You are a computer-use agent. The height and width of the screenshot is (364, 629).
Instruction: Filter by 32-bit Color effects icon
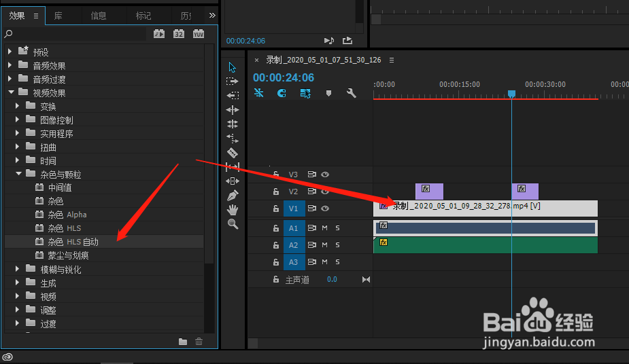click(x=179, y=34)
